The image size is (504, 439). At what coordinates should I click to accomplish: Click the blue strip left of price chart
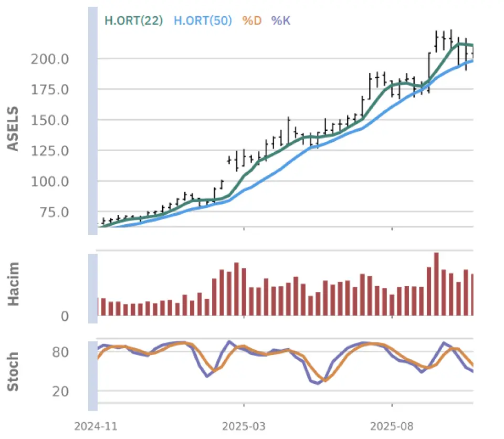pos(92,121)
